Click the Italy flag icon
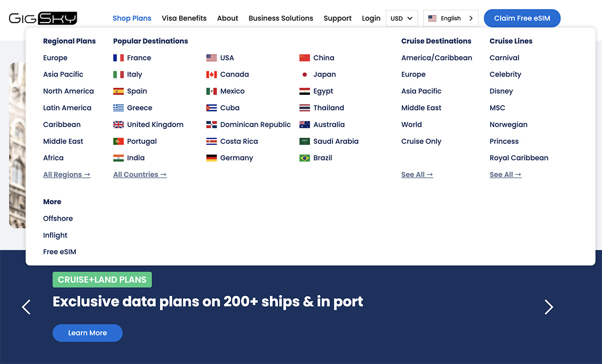 pyautogui.click(x=118, y=74)
